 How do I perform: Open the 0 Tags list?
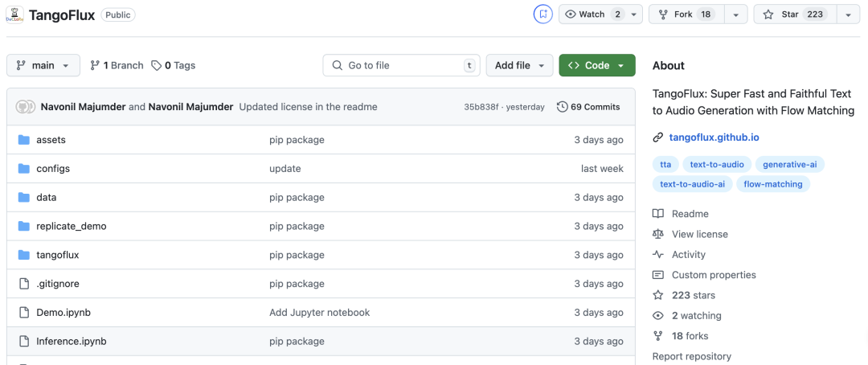tap(173, 66)
